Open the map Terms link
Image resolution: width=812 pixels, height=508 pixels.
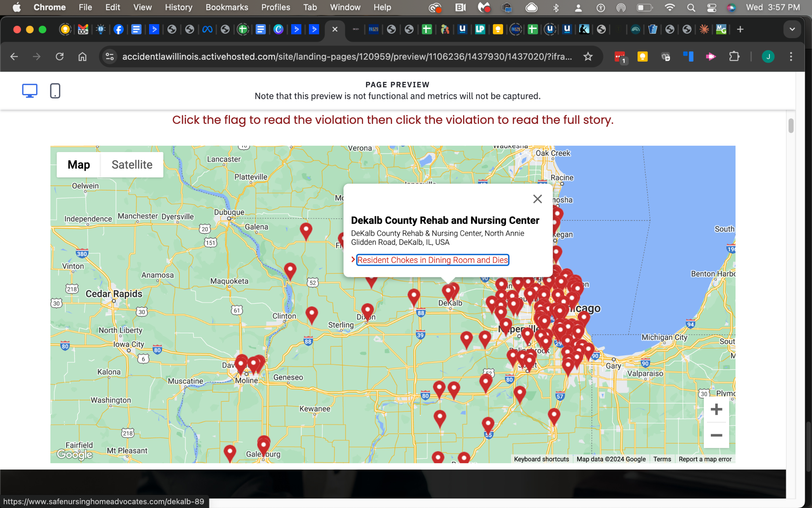click(x=662, y=459)
